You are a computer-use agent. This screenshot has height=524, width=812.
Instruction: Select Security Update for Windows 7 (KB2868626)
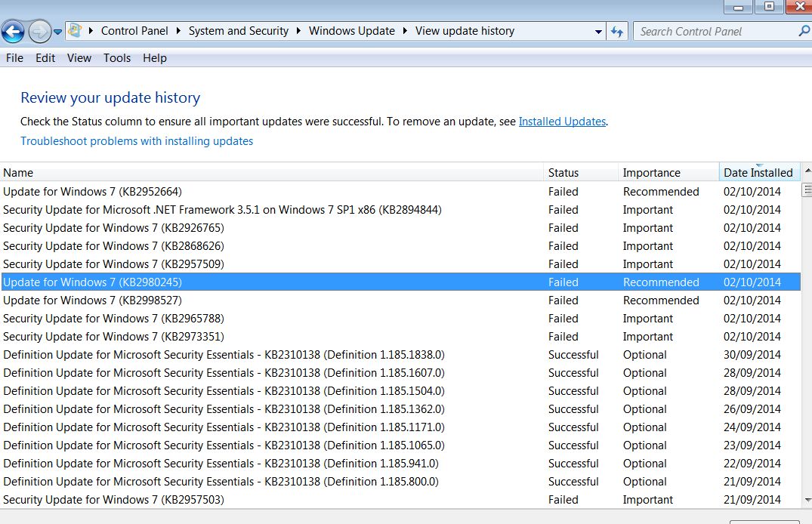[x=401, y=246]
